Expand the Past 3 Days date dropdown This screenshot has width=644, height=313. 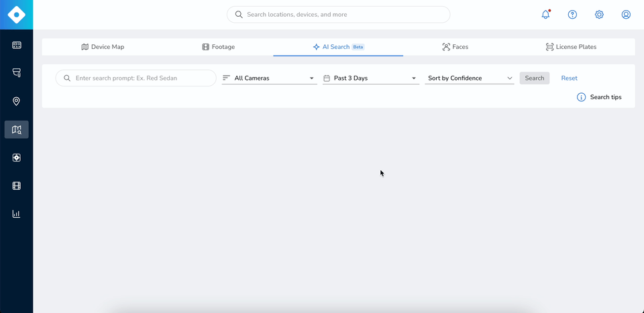click(371, 78)
